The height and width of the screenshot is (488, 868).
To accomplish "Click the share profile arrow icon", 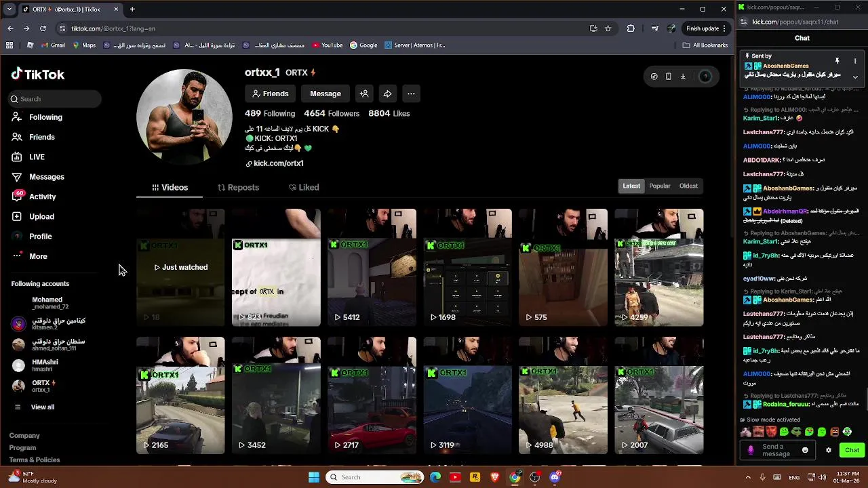I will (387, 94).
